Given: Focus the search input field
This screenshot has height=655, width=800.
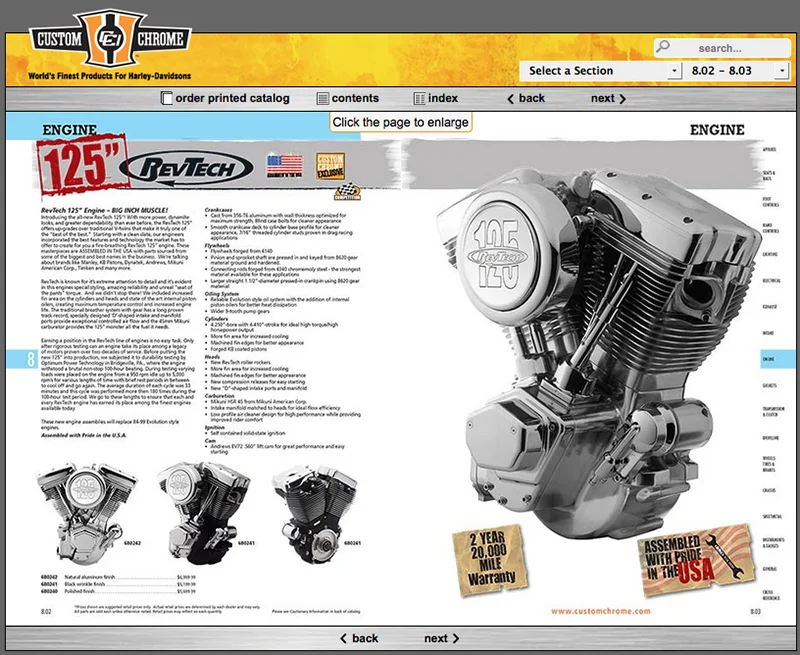Looking at the screenshot, I should click(x=722, y=48).
